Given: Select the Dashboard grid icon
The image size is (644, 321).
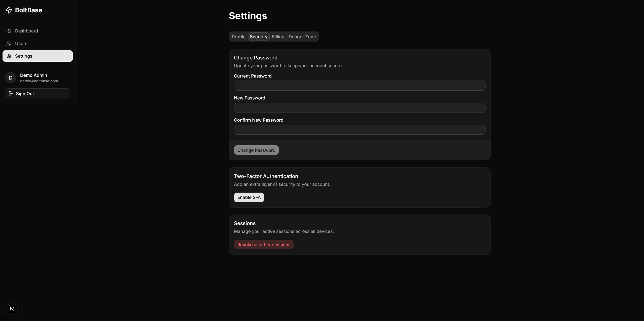Looking at the screenshot, I should click(9, 31).
